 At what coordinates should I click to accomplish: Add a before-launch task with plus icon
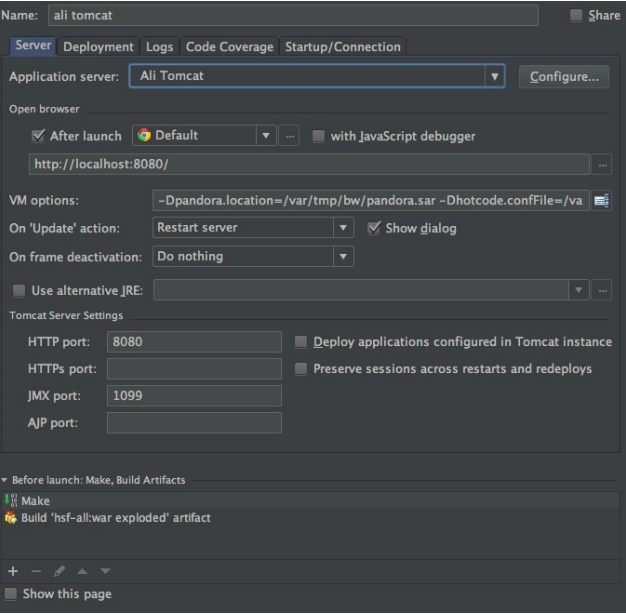[x=13, y=571]
